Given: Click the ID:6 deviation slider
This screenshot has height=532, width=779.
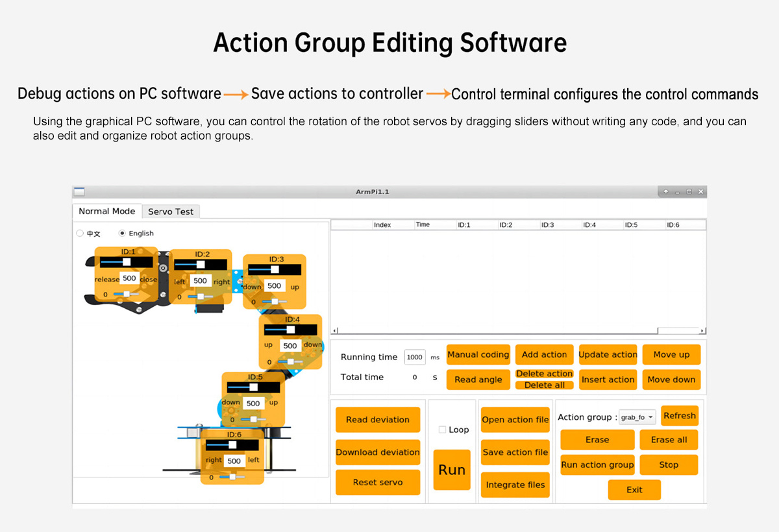Looking at the screenshot, I should point(227,477).
